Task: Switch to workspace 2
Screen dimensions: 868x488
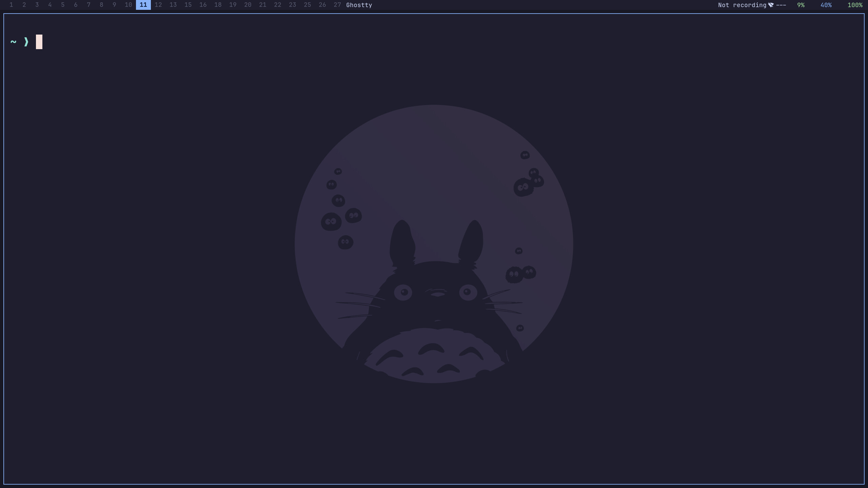Action: click(24, 5)
